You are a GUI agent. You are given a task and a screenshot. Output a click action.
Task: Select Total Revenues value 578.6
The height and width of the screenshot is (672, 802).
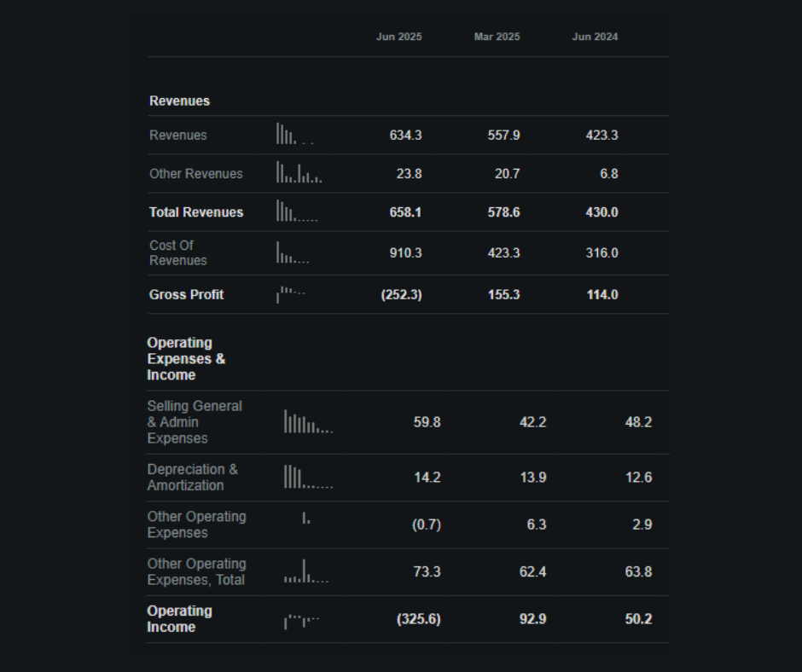point(503,212)
